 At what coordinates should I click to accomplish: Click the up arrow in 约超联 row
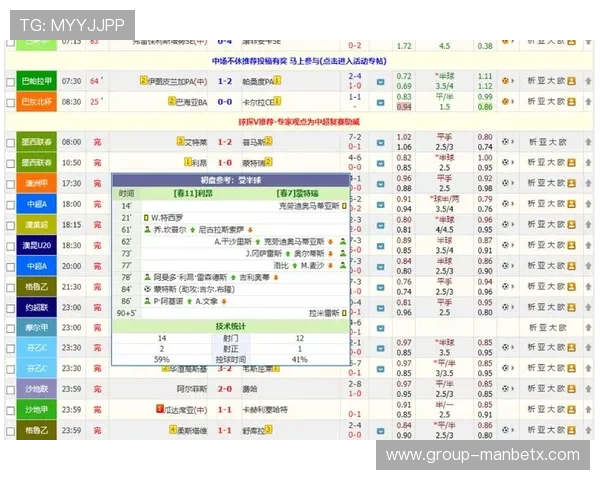coord(588,307)
